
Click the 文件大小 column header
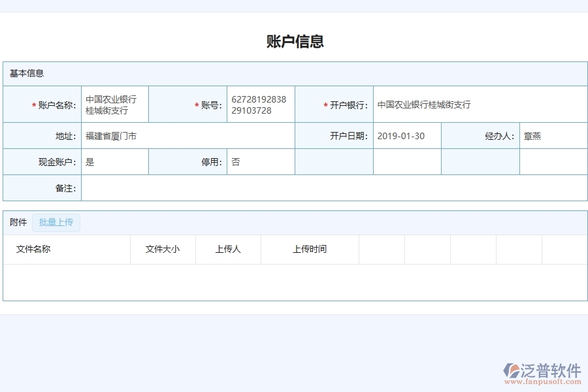(x=162, y=249)
